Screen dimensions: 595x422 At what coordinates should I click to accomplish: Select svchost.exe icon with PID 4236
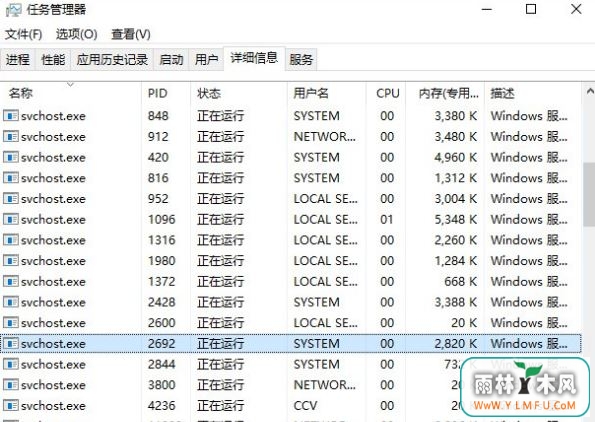click(11, 405)
